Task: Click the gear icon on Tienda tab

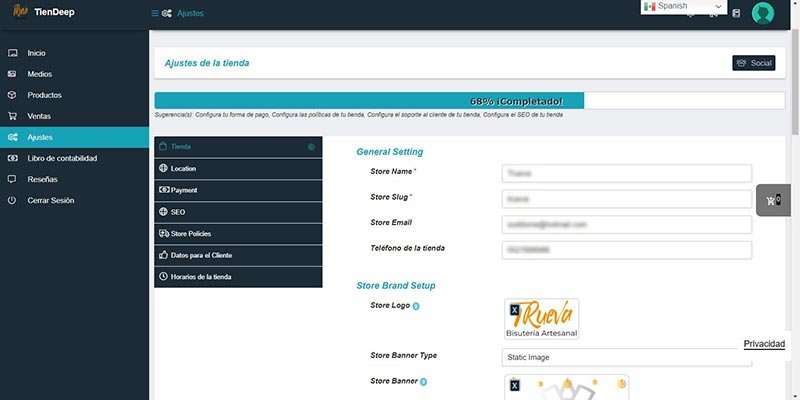Action: pos(311,147)
